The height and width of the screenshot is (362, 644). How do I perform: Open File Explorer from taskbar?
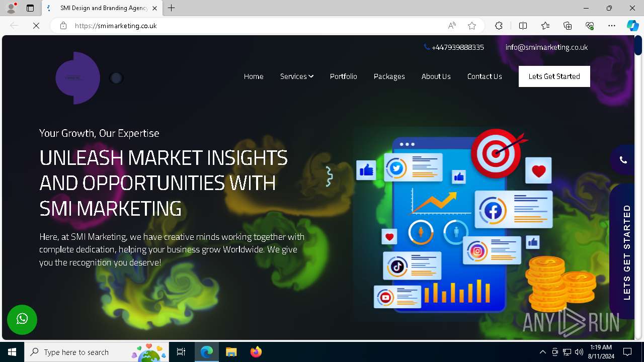pos(231,352)
